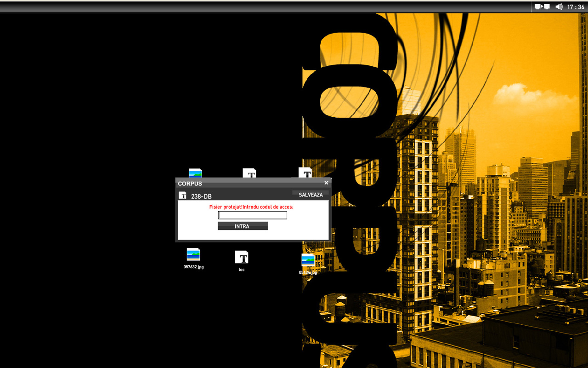Click the network displays tray icon
Viewport: 588px width, 368px height.
(542, 7)
